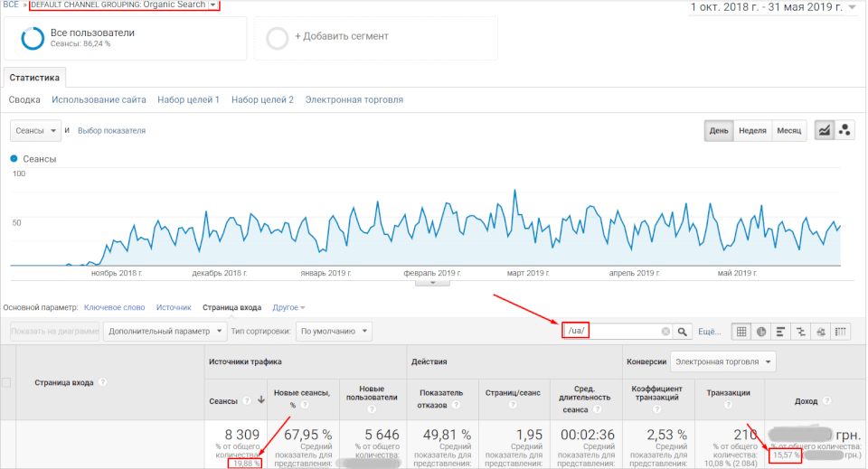Screen dimensions: 868x469
Task: Select the pie chart percentage view
Action: click(760, 332)
